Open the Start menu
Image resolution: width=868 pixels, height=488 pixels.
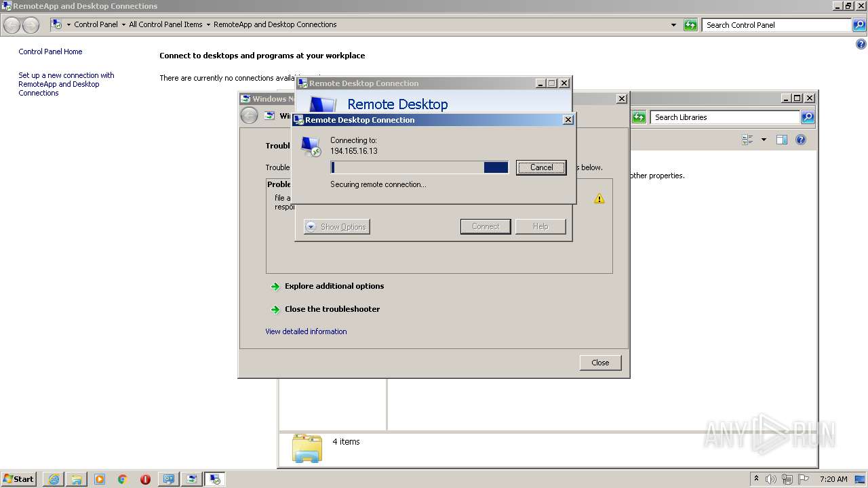tap(18, 479)
